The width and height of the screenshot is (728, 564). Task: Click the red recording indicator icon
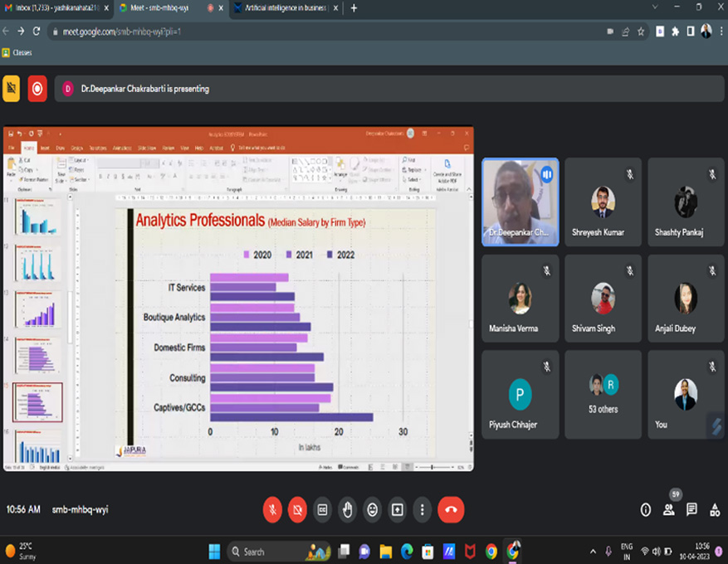pos(37,88)
